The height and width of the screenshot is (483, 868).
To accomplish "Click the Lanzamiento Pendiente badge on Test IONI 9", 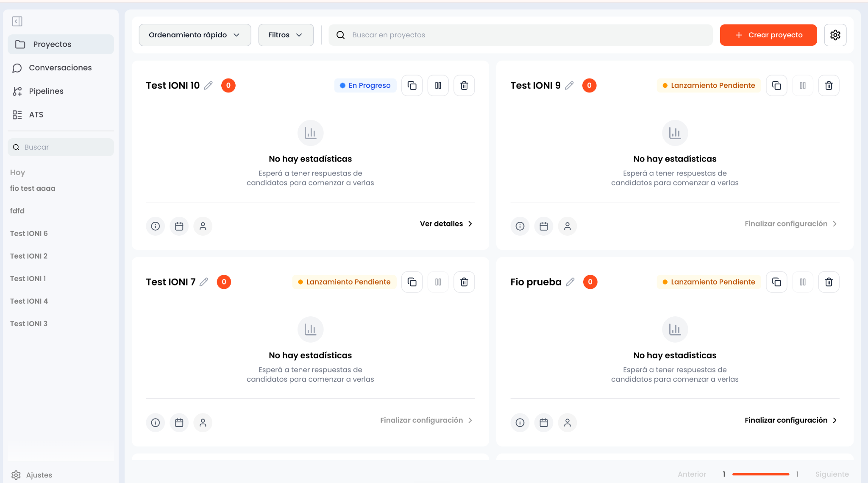I will point(709,85).
